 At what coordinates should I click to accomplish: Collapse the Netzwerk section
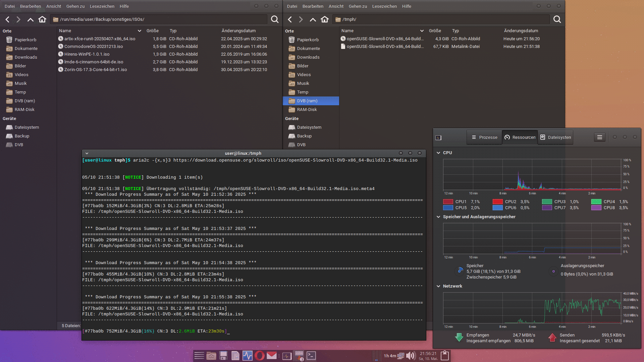click(438, 286)
